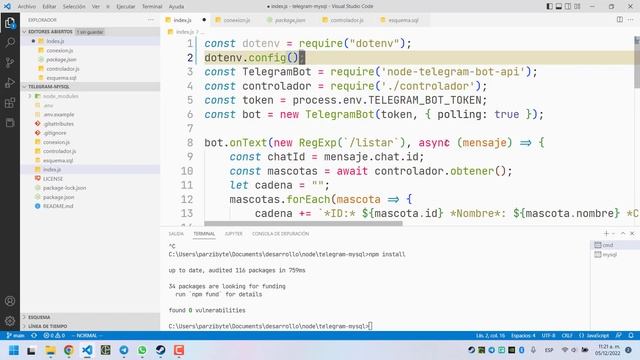Open README.md in the file tree

58,206
